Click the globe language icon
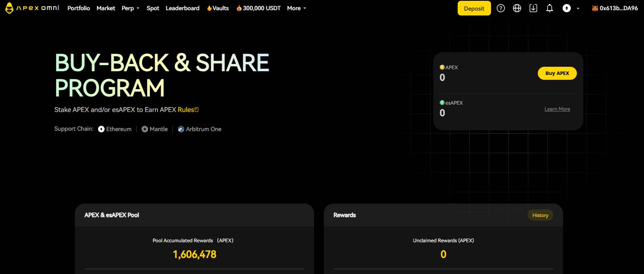Screen dimensions: 644x274 [517, 8]
